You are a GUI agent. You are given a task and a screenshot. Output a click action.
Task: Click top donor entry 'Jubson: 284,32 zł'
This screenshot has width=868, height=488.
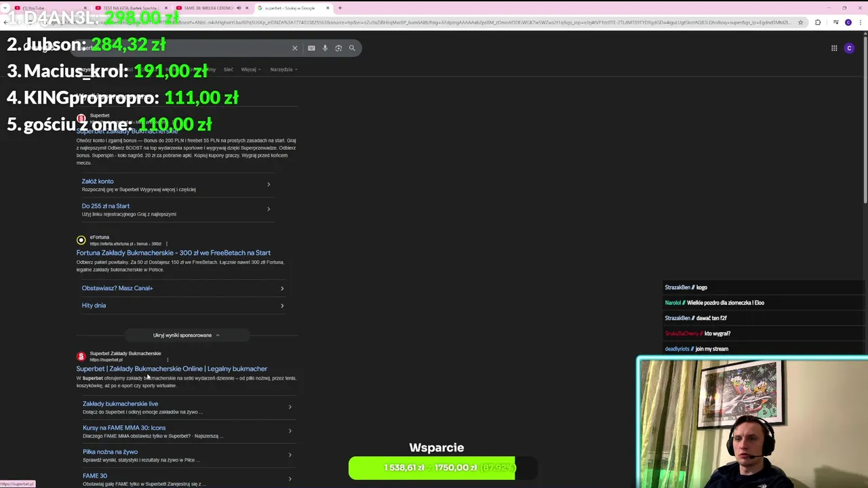(86, 45)
